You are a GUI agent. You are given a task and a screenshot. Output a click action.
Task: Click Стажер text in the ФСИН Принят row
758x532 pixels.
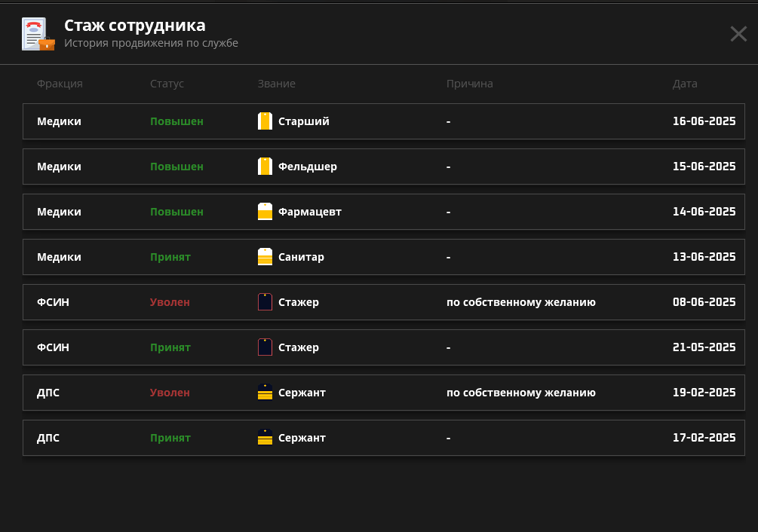point(298,347)
